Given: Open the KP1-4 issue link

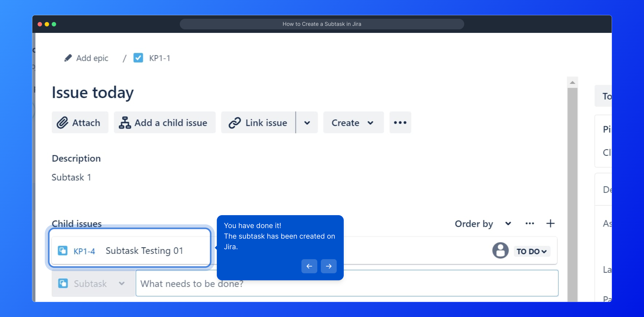Looking at the screenshot, I should coord(84,251).
